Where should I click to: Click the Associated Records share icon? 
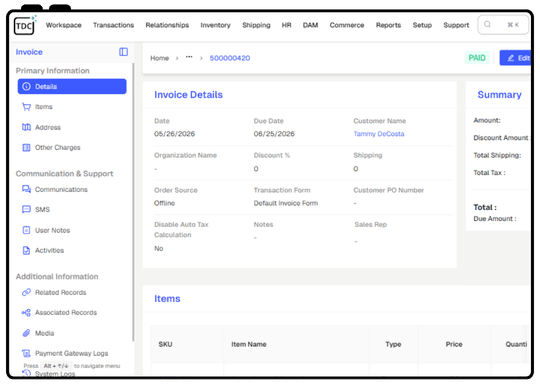pyautogui.click(x=26, y=313)
